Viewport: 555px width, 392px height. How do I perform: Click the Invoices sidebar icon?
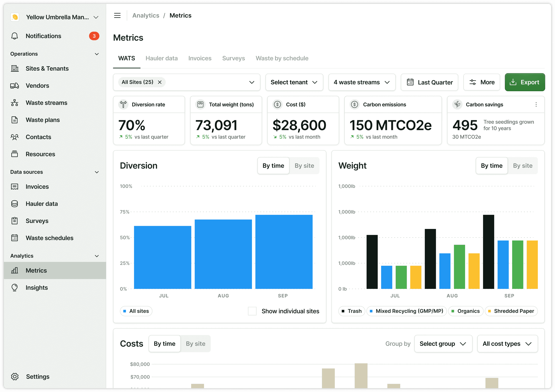pos(14,187)
